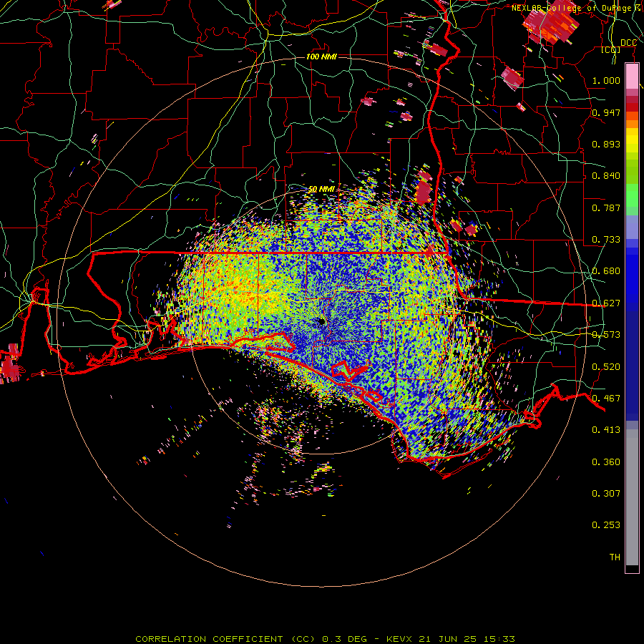Image resolution: width=644 pixels, height=644 pixels.
Task: Click the 0.520 legend value
Action: (x=606, y=367)
